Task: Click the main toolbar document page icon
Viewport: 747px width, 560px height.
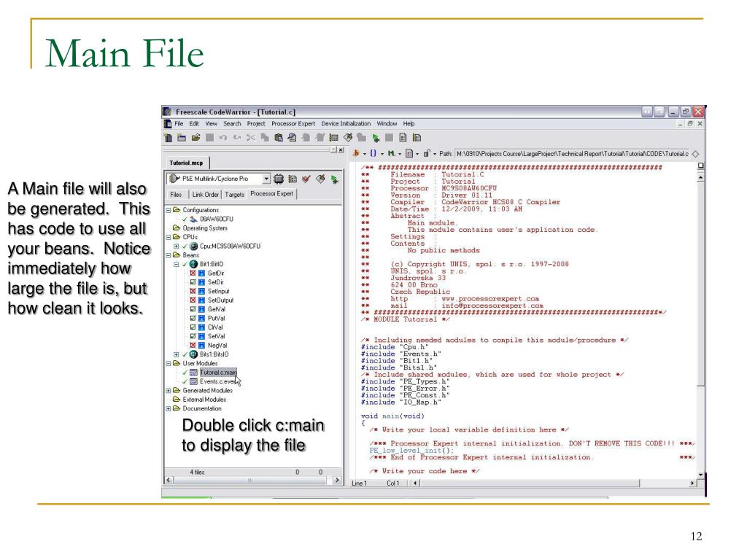Action: pyautogui.click(x=403, y=138)
